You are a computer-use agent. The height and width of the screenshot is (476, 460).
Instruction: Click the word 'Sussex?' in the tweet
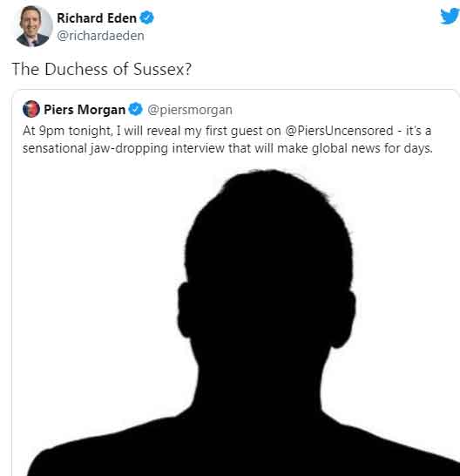click(162, 69)
